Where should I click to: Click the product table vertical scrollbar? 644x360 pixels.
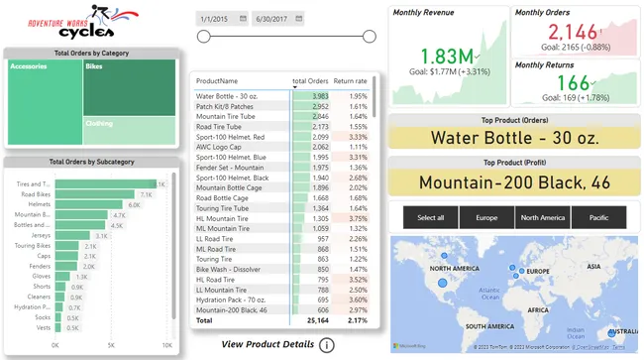[374, 96]
